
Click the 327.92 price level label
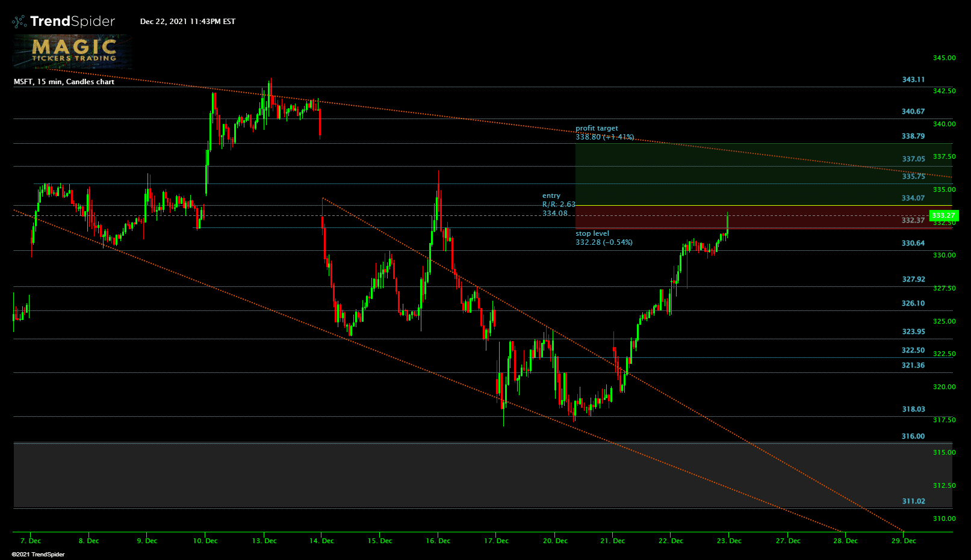click(913, 279)
